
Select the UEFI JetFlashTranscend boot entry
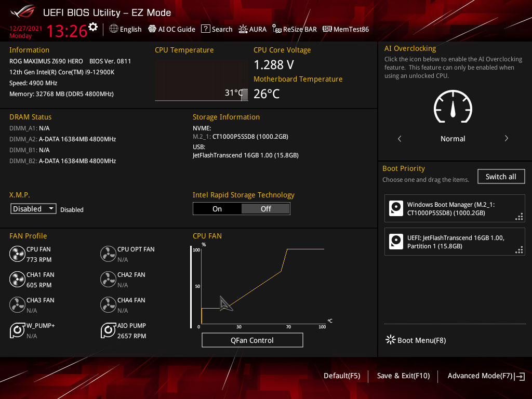pos(454,242)
